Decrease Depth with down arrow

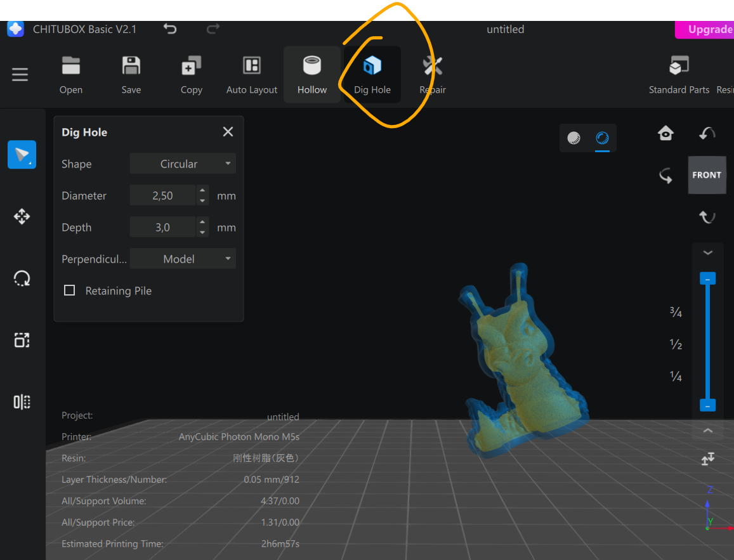202,233
